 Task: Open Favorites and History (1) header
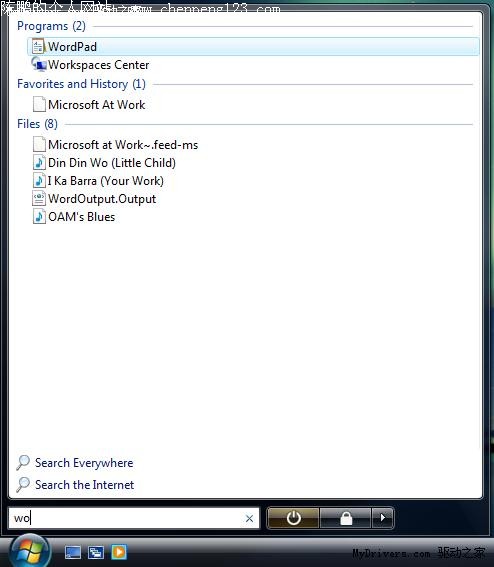[81, 84]
